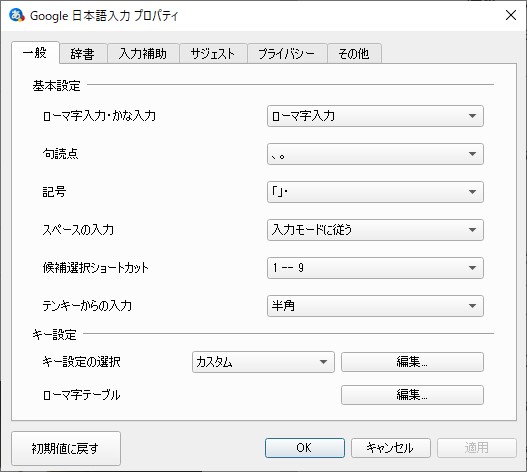Switch to the 辞書 tab

tap(83, 54)
